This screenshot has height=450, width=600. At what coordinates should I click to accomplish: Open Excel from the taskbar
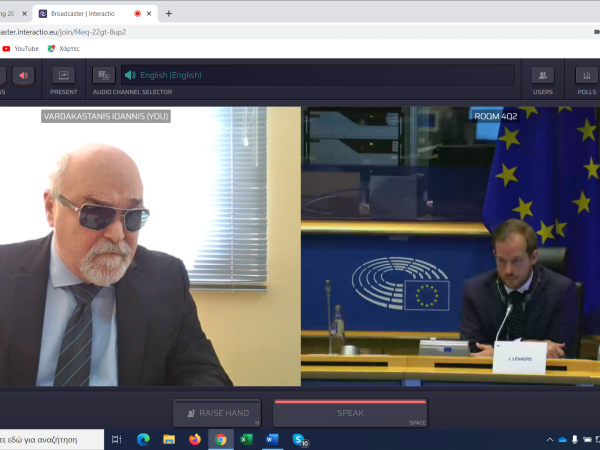click(247, 439)
